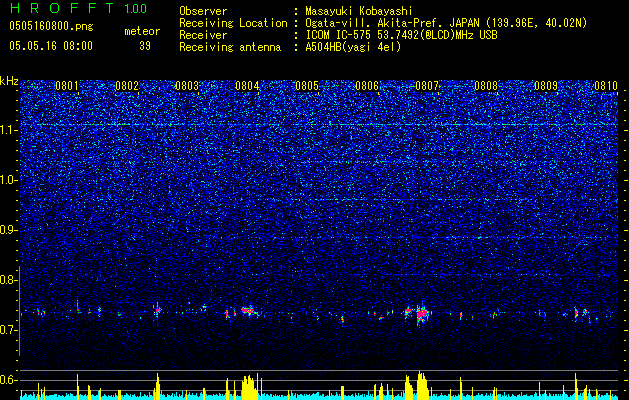Click the 1.0 kHz frequency label
The image size is (629, 400).
pos(9,180)
